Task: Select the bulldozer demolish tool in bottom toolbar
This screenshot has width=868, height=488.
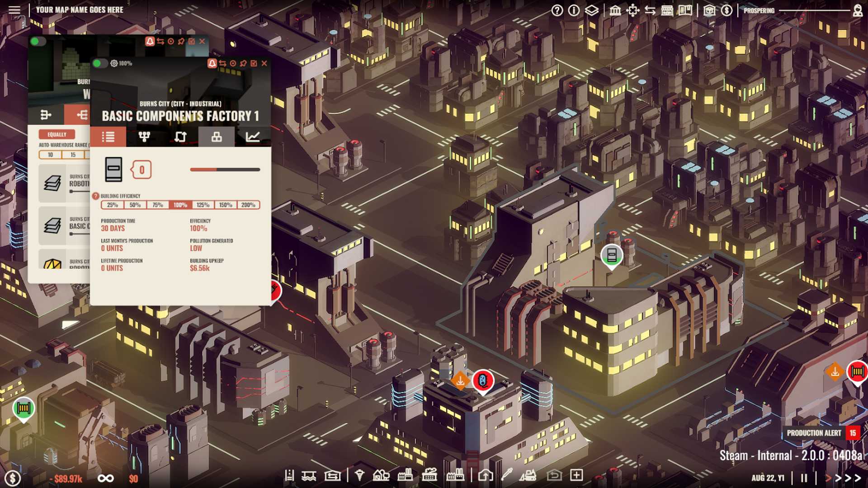Action: [528, 476]
